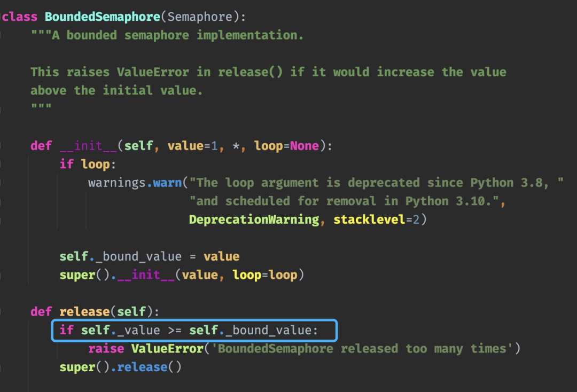Click DeprecationWarning argument

point(253,219)
